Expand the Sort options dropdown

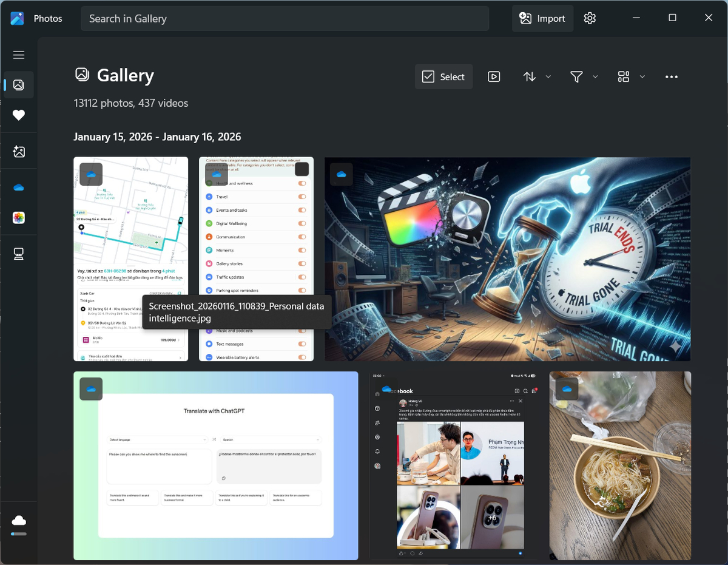[x=537, y=76]
